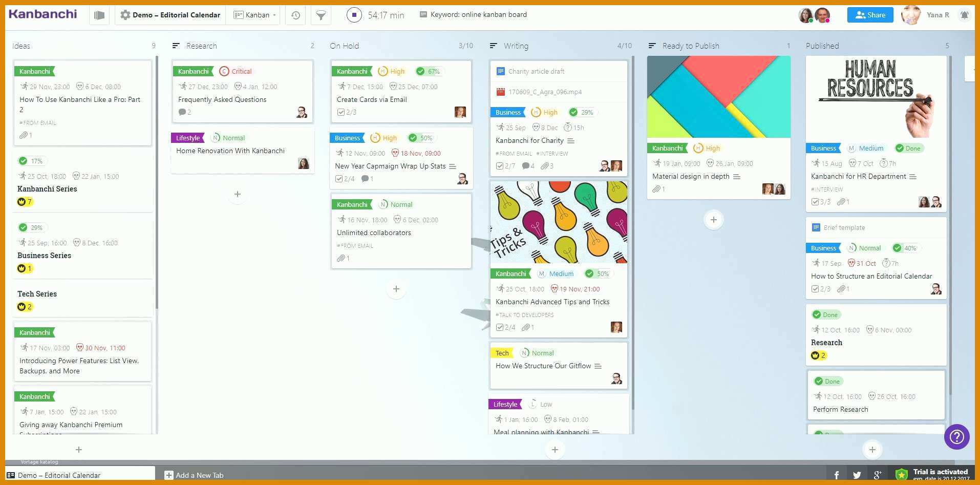980x485 pixels.
Task: Open the purple help question mark
Action: (956, 437)
